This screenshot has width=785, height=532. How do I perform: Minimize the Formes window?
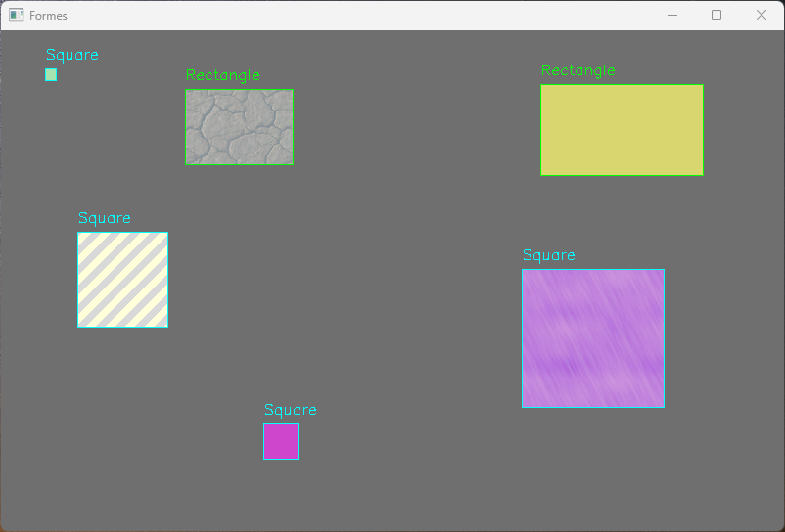tap(672, 15)
